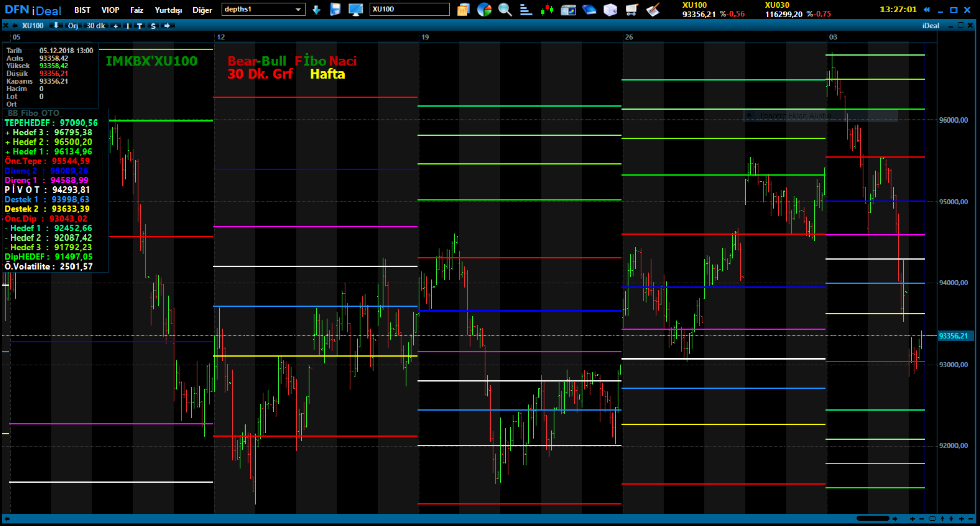Click the 93356,21 current price axis label
The width and height of the screenshot is (980, 526).
955,336
